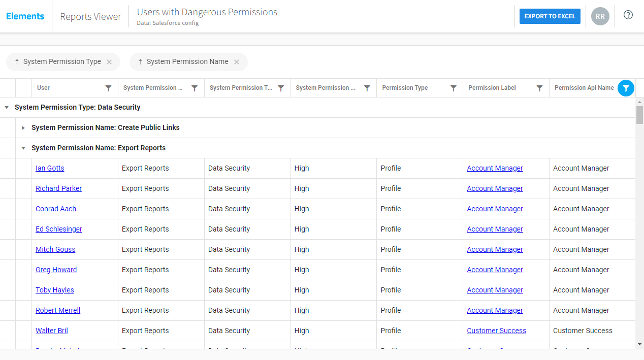Open the Permission Label column filter
This screenshot has height=360, width=644.
[x=539, y=88]
